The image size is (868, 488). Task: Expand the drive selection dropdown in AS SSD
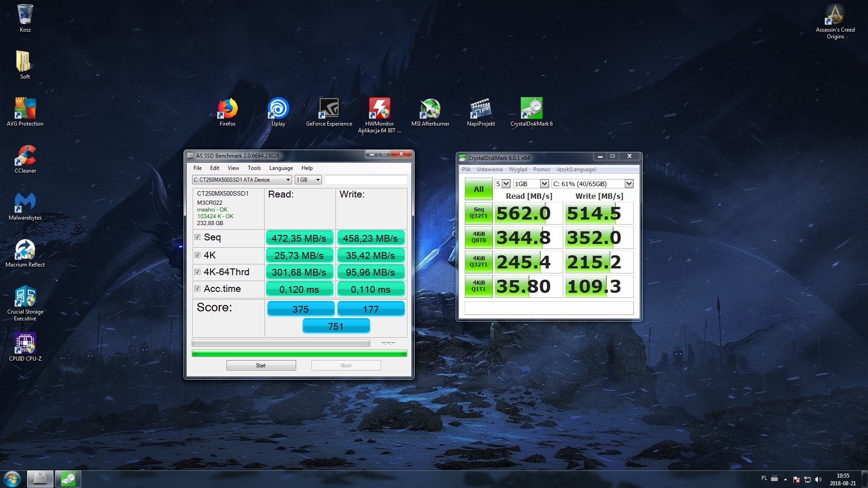tap(242, 180)
